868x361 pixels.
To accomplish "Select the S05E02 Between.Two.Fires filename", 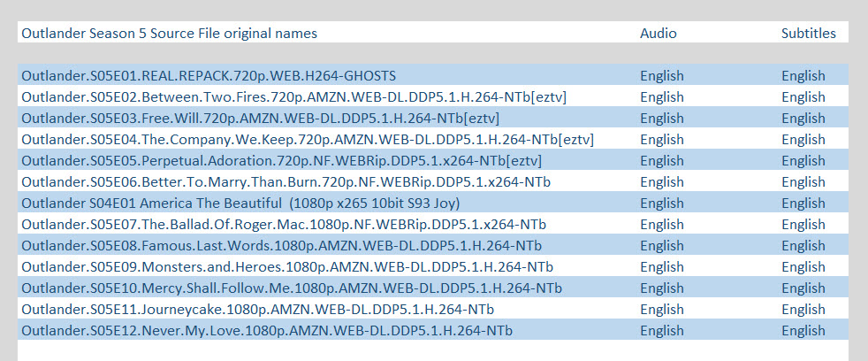I will [294, 97].
